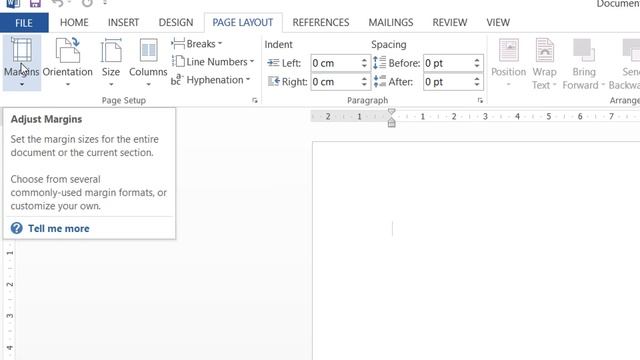Click the first line indent marker on ruler
The image size is (640, 360).
391,112
